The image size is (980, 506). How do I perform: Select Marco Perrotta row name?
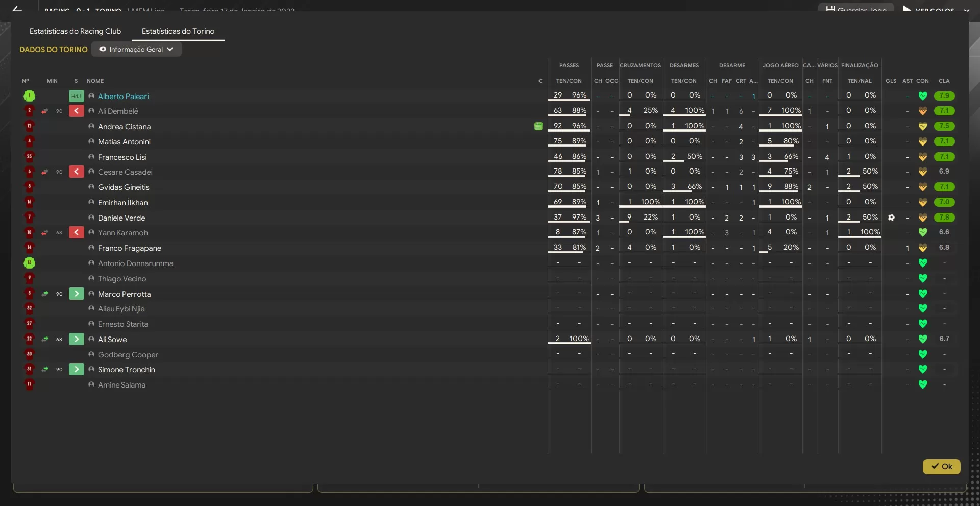125,294
